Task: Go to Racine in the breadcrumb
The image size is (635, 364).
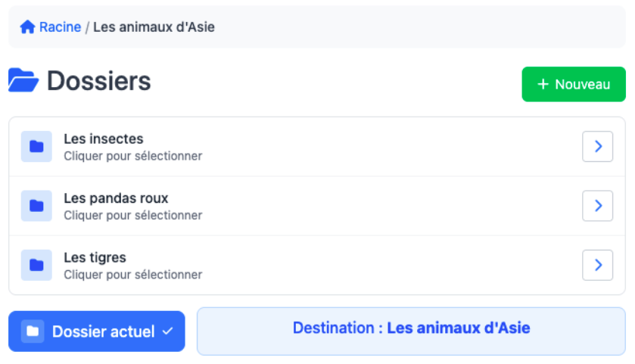Action: (x=60, y=27)
